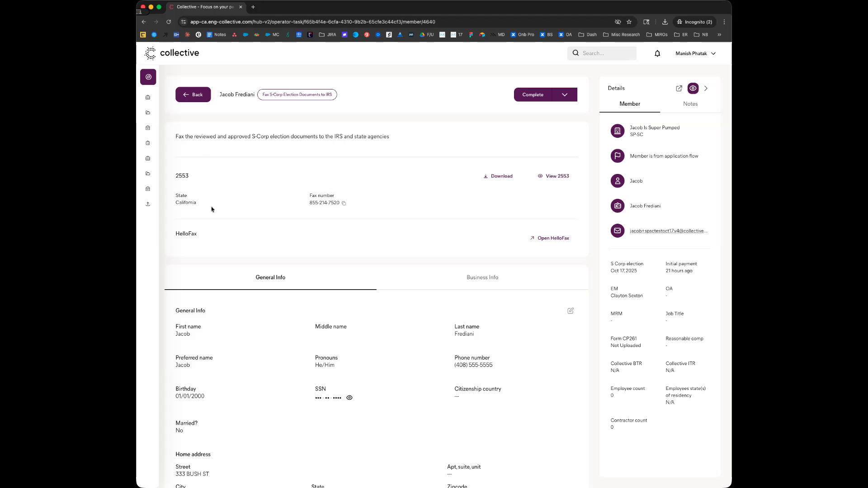Open details in new window icon
This screenshot has width=868, height=488.
coord(679,89)
